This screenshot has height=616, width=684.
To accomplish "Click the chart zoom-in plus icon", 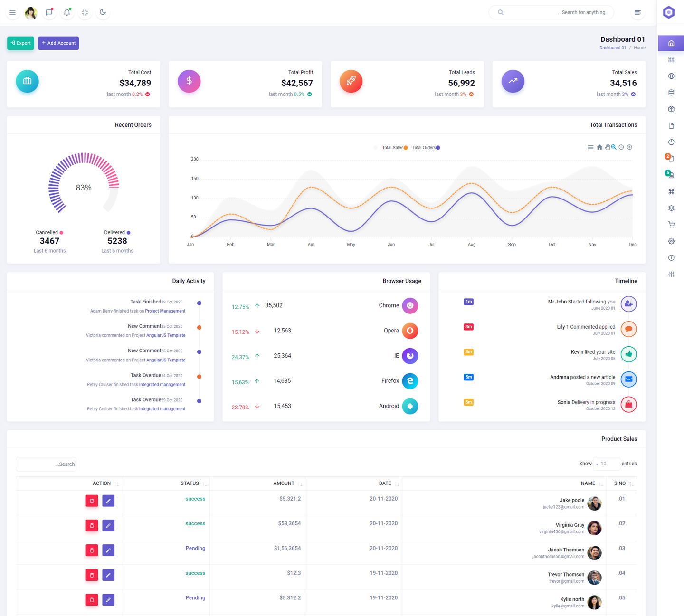I will pos(629,147).
